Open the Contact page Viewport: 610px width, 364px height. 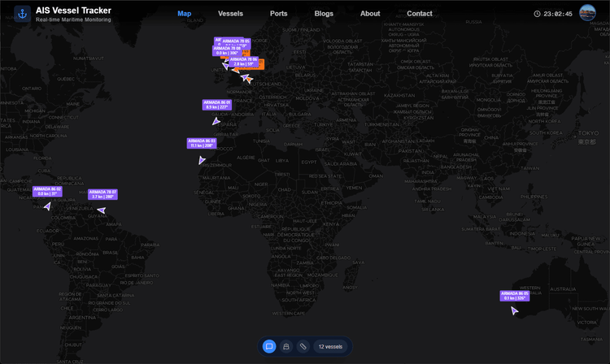point(420,14)
